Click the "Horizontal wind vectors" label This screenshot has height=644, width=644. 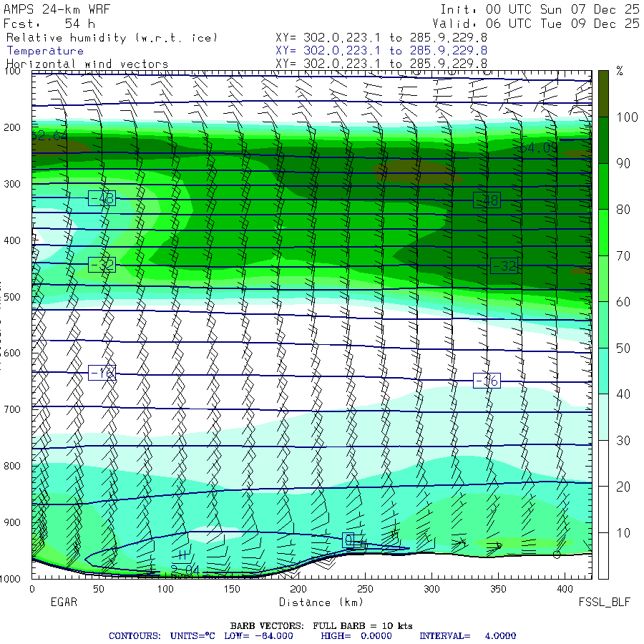point(87,64)
